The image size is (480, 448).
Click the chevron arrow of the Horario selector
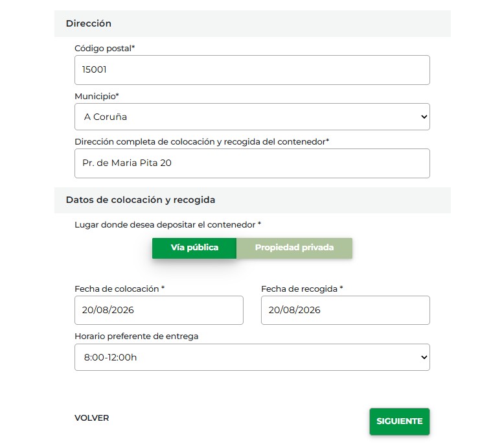(x=424, y=357)
